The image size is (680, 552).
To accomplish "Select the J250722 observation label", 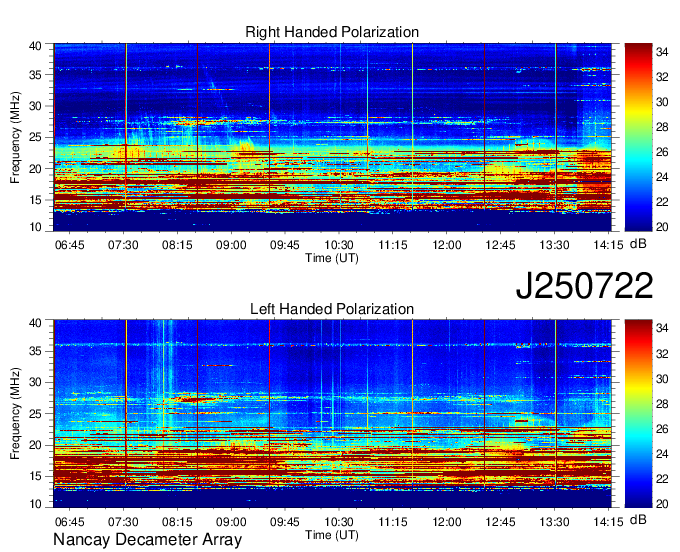I will (584, 286).
